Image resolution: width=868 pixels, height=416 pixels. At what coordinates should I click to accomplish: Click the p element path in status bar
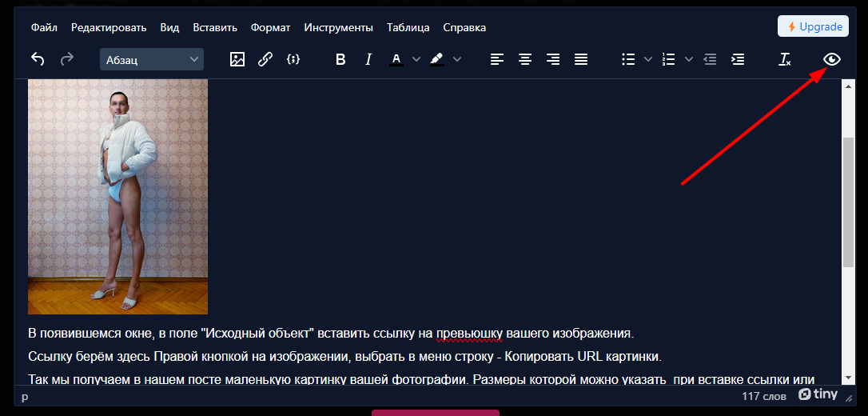(24, 397)
